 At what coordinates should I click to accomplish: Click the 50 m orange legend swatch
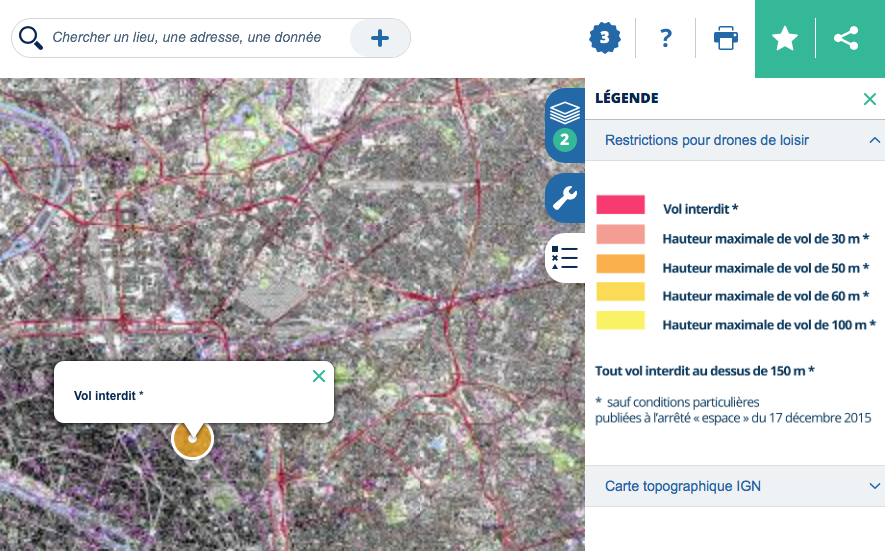[620, 264]
